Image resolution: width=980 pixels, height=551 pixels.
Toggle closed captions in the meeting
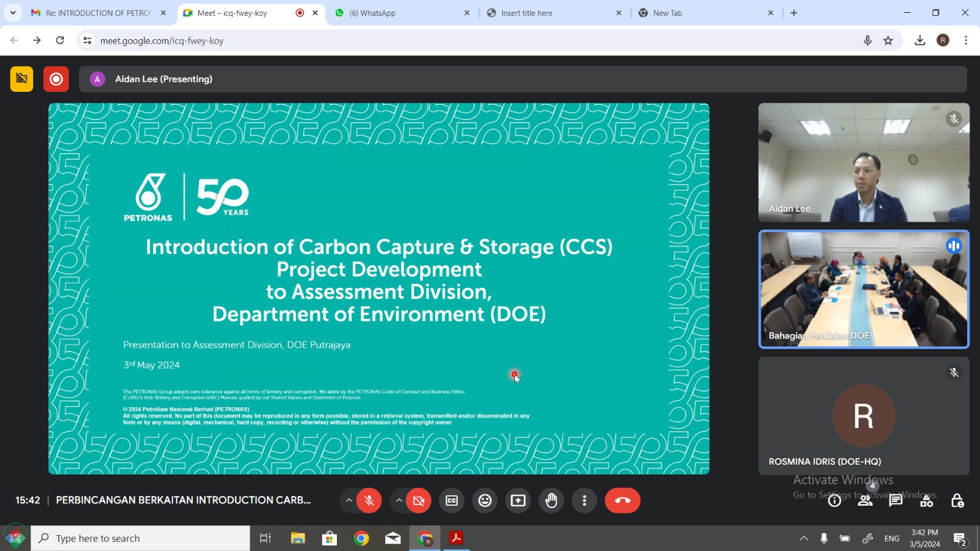451,501
